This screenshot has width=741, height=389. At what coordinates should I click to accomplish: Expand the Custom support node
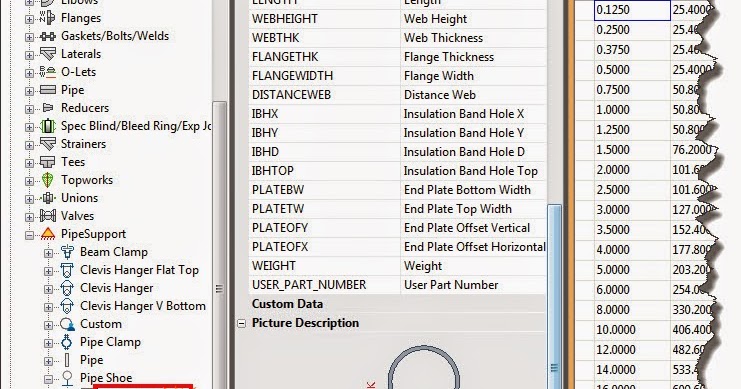click(x=48, y=325)
